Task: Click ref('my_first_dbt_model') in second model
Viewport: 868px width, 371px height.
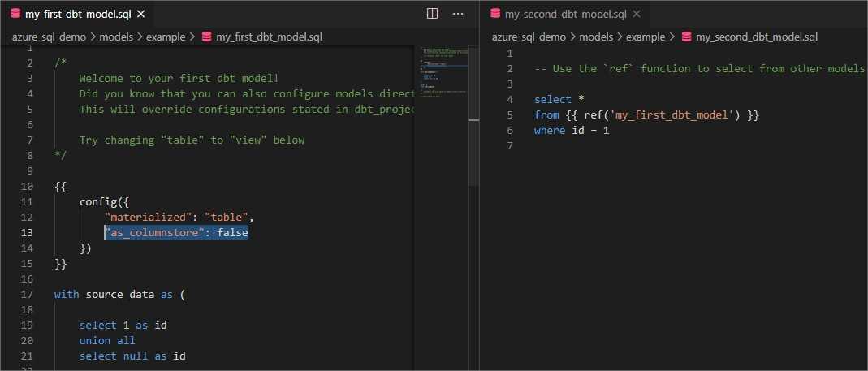Action: click(x=662, y=115)
